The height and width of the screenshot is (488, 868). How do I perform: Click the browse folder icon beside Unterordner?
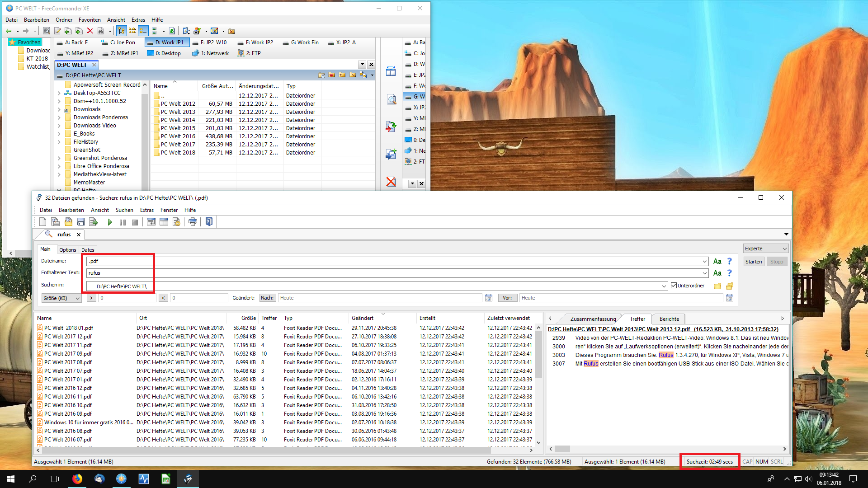[717, 286]
